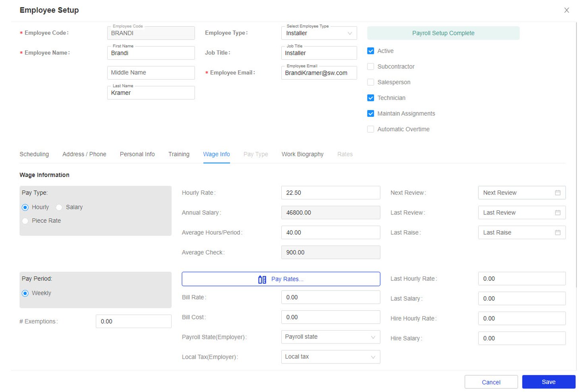Image resolution: width=588 pixels, height=392 pixels.
Task: Expand Payroll state dropdown
Action: point(331,337)
